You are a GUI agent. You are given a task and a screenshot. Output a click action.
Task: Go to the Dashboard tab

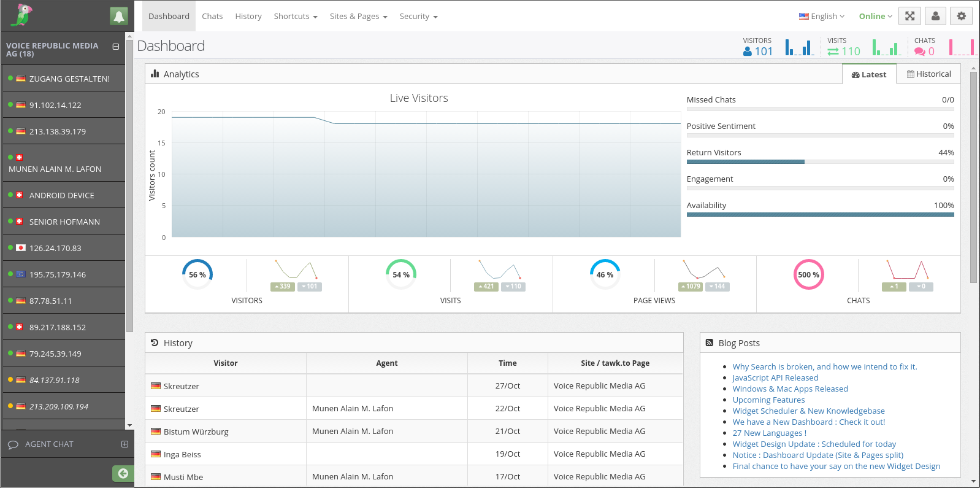[169, 17]
